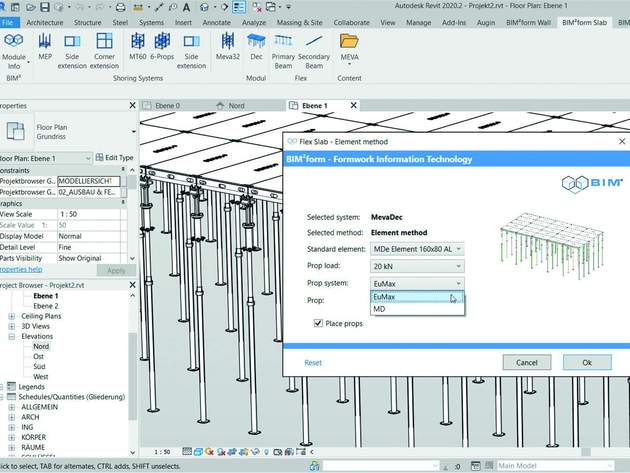The width and height of the screenshot is (630, 473).
Task: Open the Floor Plan type selector dropdown
Action: click(x=133, y=131)
